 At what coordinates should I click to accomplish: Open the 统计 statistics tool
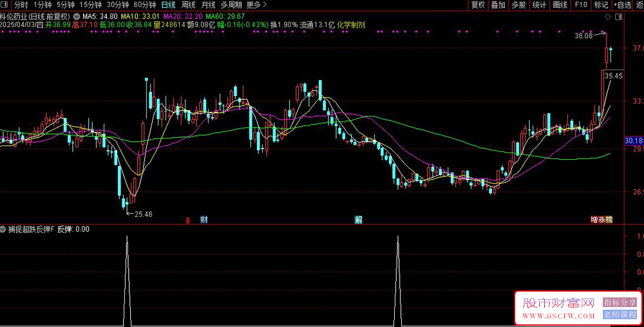pyautogui.click(x=539, y=5)
